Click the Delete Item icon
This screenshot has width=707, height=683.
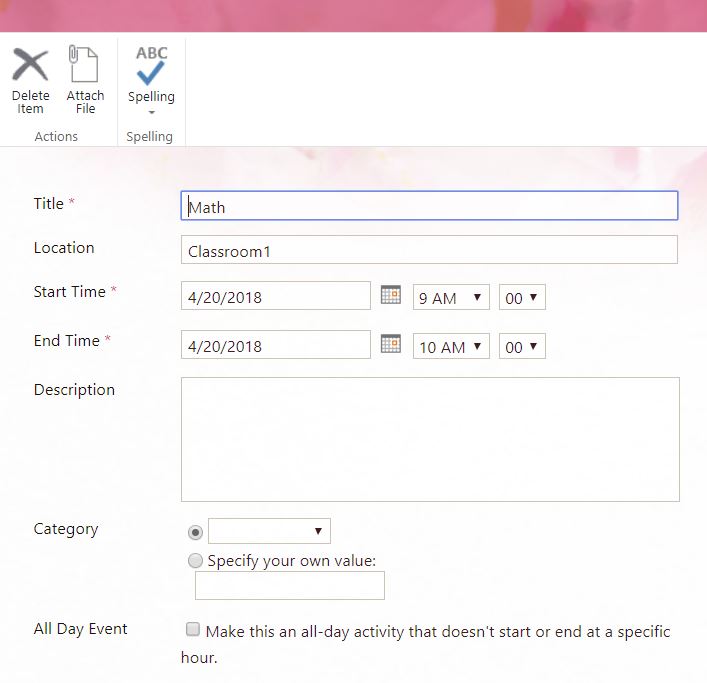pyautogui.click(x=30, y=64)
